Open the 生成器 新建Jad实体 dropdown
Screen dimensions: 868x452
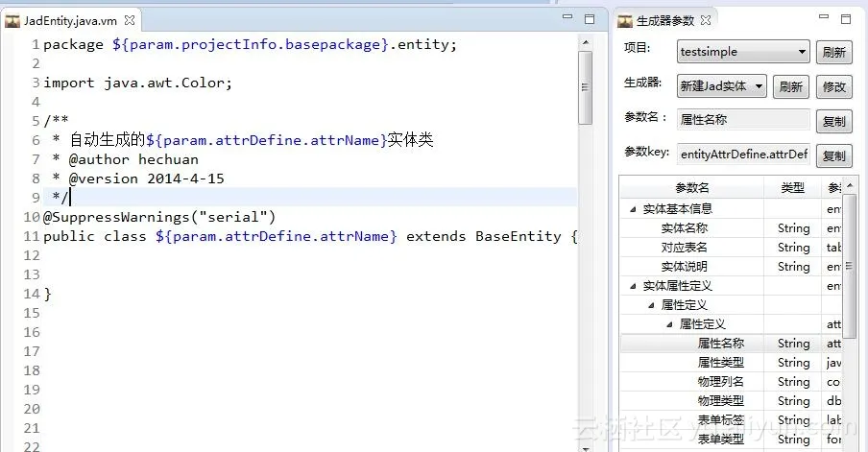coord(721,86)
